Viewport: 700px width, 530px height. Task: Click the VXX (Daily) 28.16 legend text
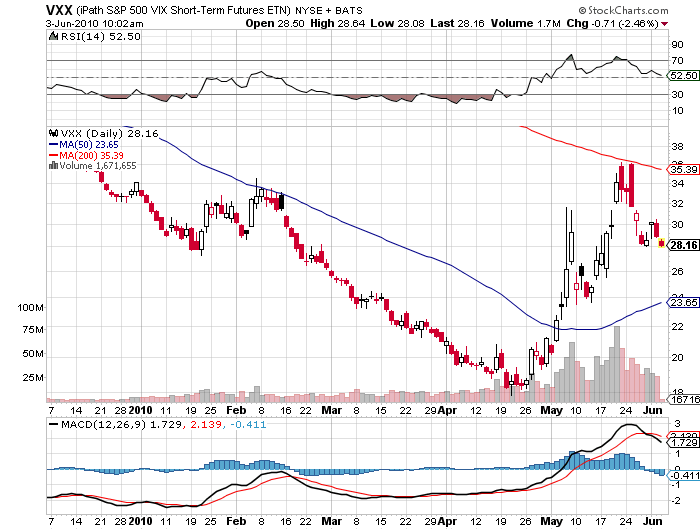pos(109,133)
